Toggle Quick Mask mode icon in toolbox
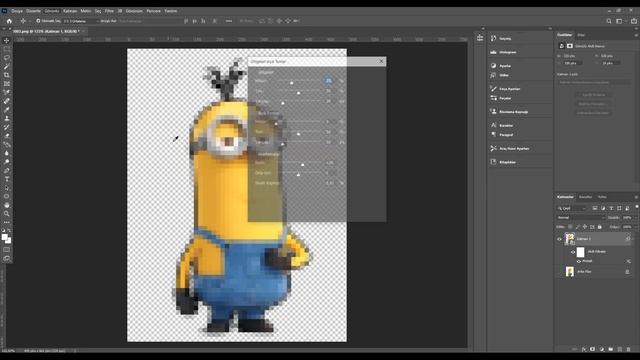 (x=7, y=250)
